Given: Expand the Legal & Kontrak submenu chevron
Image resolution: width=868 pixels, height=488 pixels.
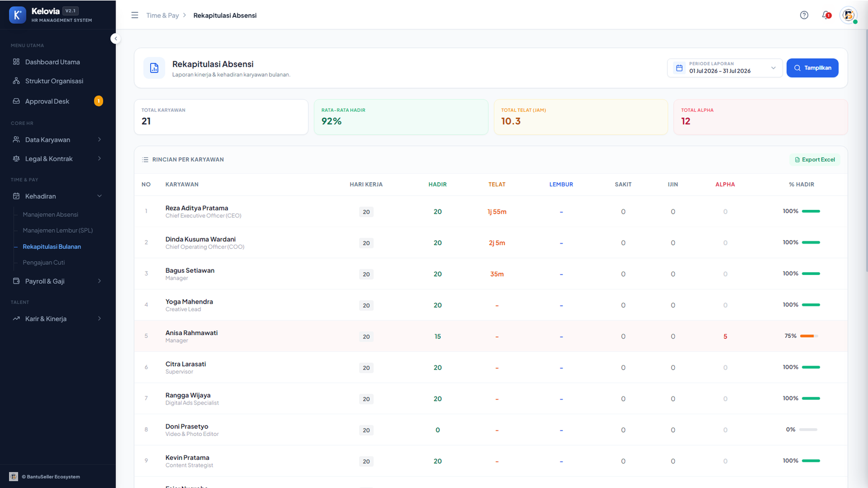Looking at the screenshot, I should click(99, 159).
